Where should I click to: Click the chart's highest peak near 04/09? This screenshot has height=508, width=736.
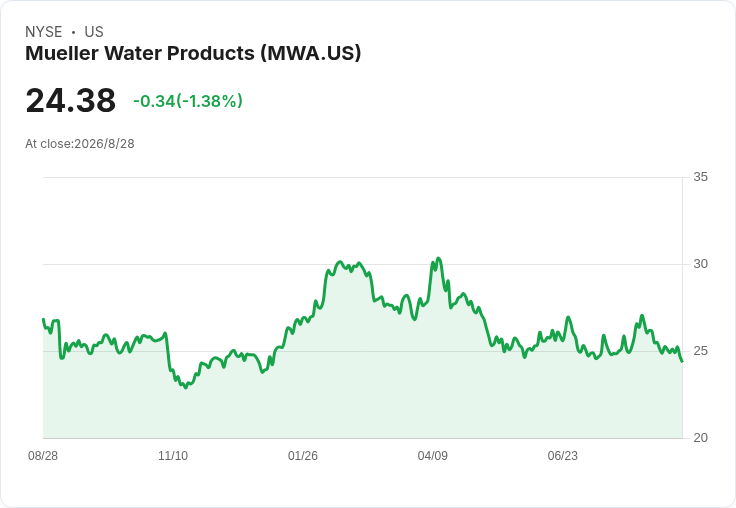[x=438, y=258]
